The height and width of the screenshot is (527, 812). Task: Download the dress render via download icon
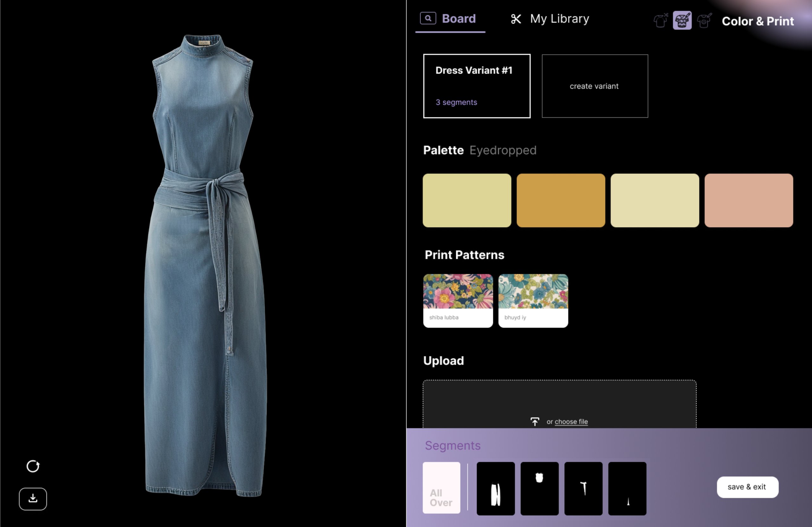33,499
